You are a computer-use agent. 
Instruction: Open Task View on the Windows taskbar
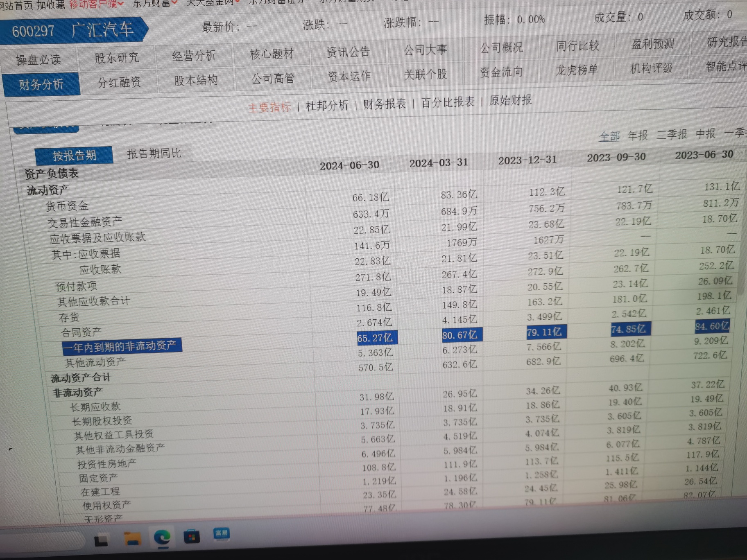click(x=101, y=541)
